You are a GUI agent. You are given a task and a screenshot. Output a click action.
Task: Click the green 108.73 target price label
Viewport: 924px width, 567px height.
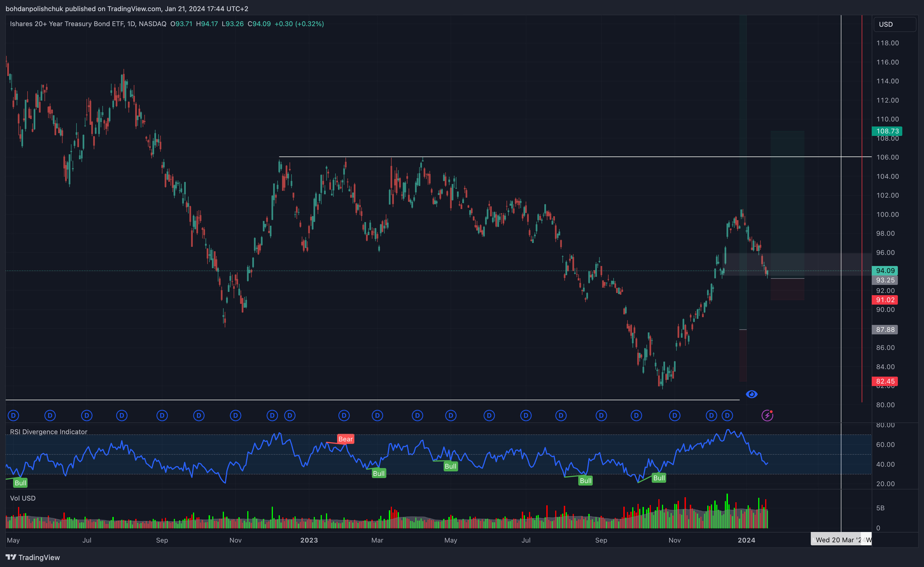[x=887, y=131]
